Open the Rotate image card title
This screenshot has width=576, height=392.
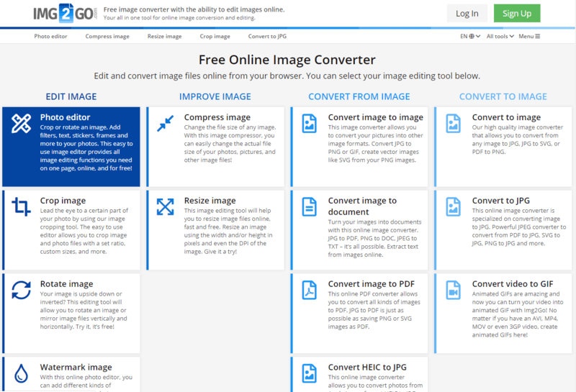tap(66, 283)
